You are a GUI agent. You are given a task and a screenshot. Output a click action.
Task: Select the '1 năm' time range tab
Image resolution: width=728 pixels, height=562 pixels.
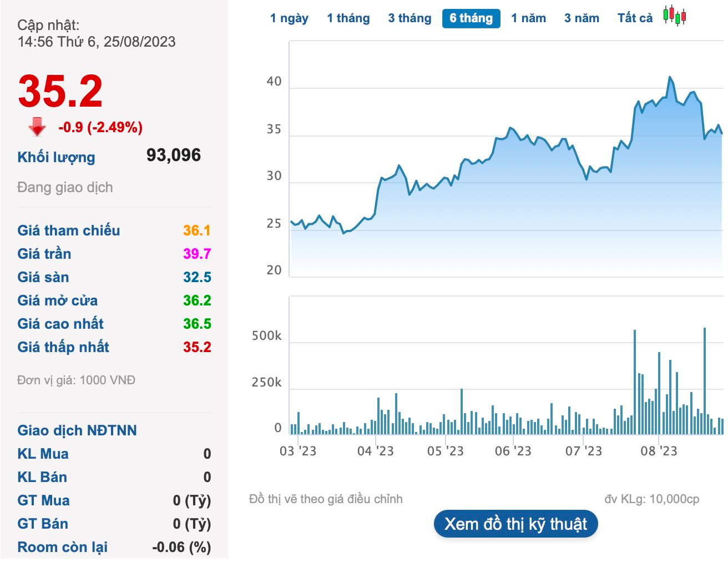[529, 18]
